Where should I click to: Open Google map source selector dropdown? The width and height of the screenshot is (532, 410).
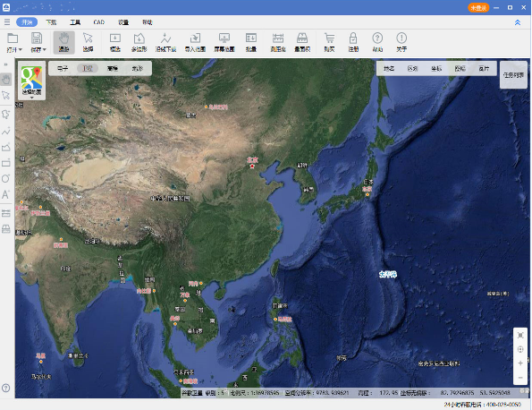(x=31, y=81)
